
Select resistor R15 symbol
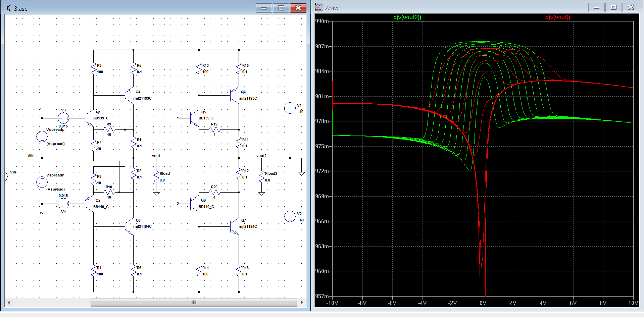pos(239,69)
